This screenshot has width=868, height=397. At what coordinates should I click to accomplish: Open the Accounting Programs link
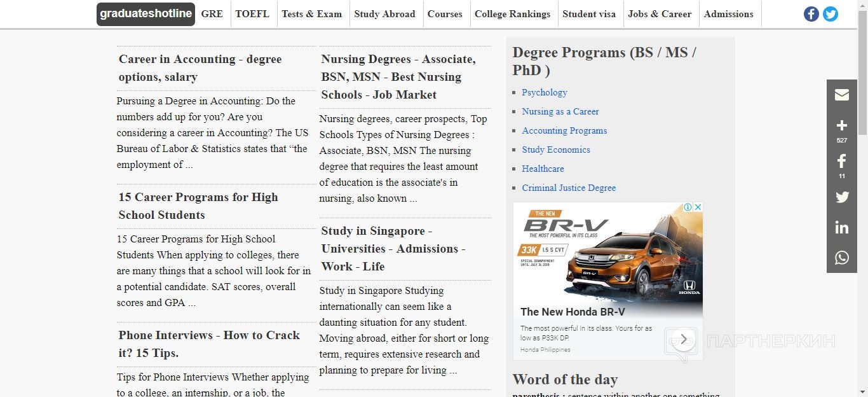point(564,130)
